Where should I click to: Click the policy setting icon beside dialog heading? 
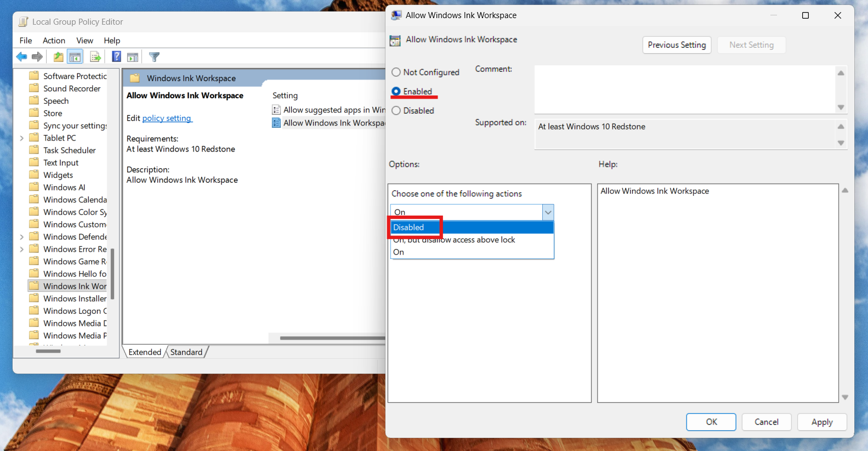395,41
